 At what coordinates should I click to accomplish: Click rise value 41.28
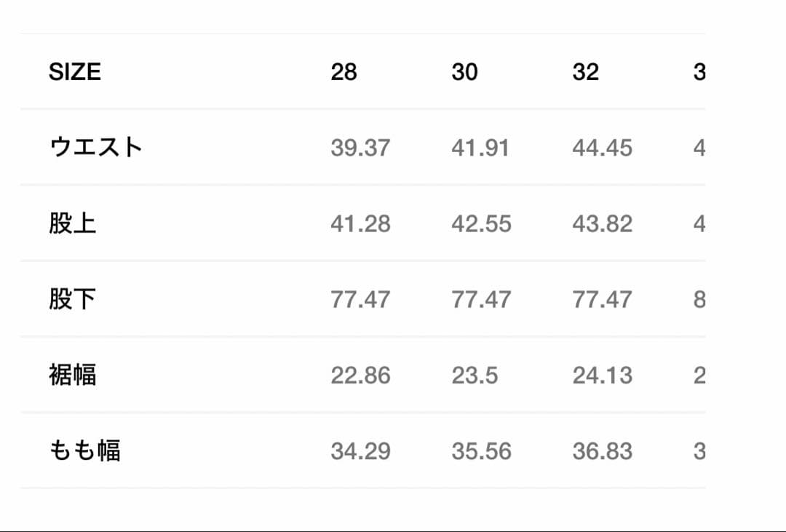click(360, 223)
